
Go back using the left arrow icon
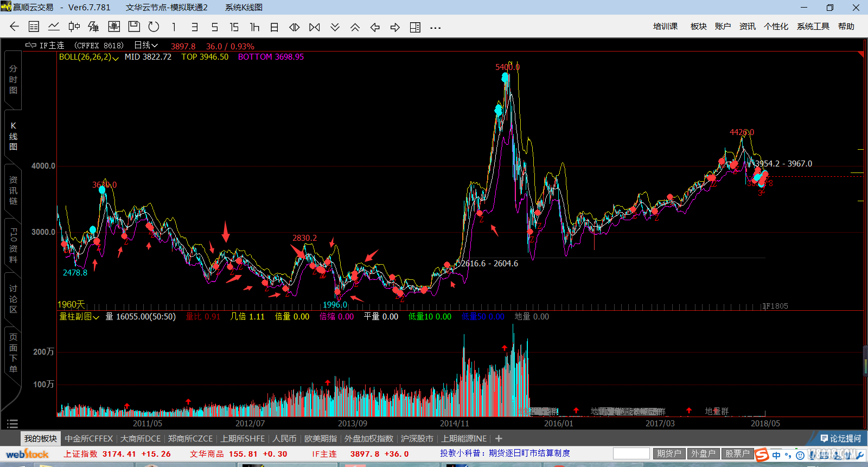(15, 27)
